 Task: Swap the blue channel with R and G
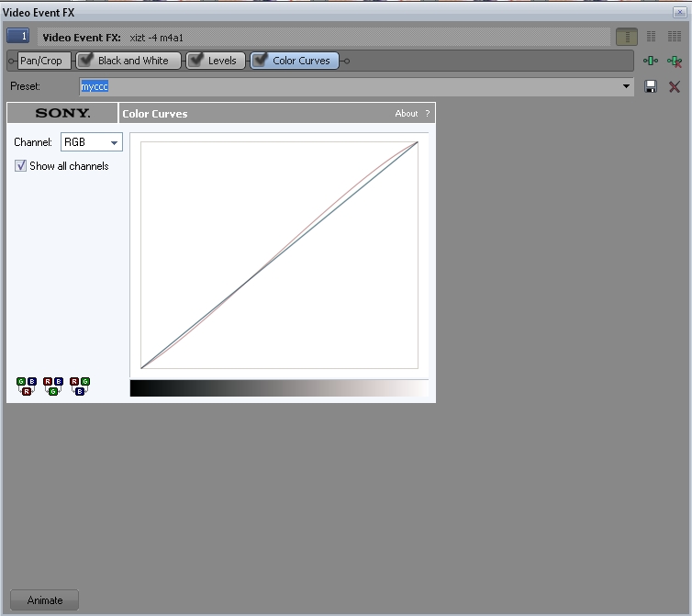click(80, 386)
